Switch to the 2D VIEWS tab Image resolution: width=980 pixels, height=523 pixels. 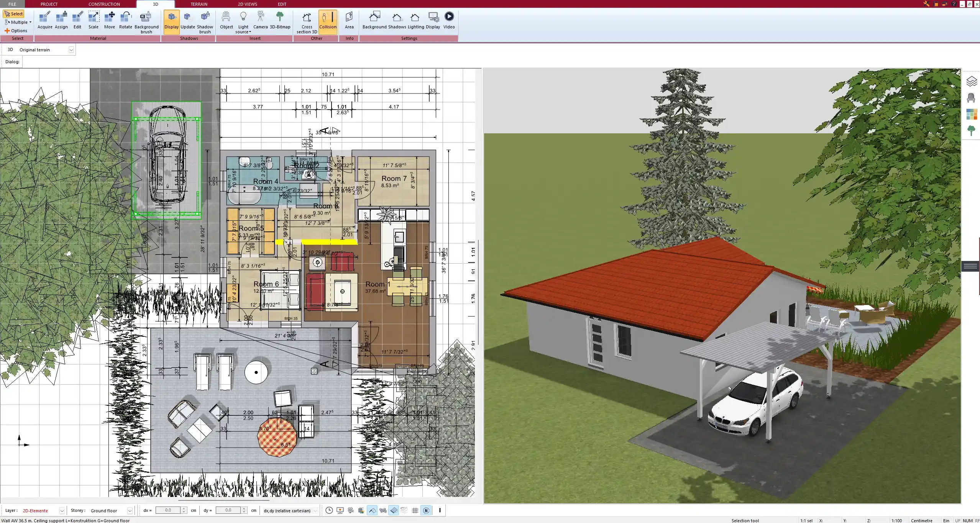click(248, 4)
